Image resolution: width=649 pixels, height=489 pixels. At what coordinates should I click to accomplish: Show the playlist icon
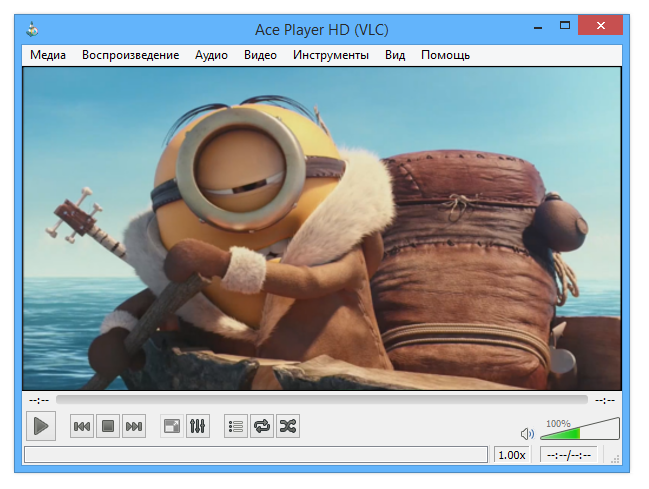pos(236,426)
